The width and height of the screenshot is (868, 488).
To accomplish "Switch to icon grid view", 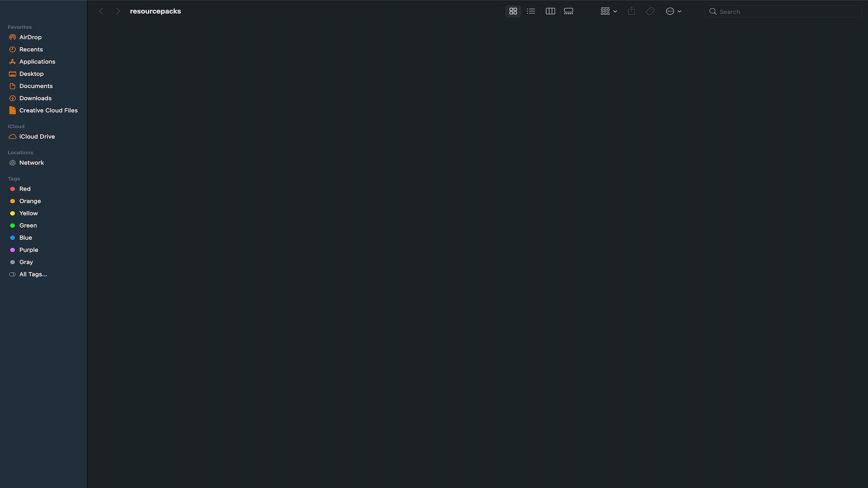I will point(513,11).
